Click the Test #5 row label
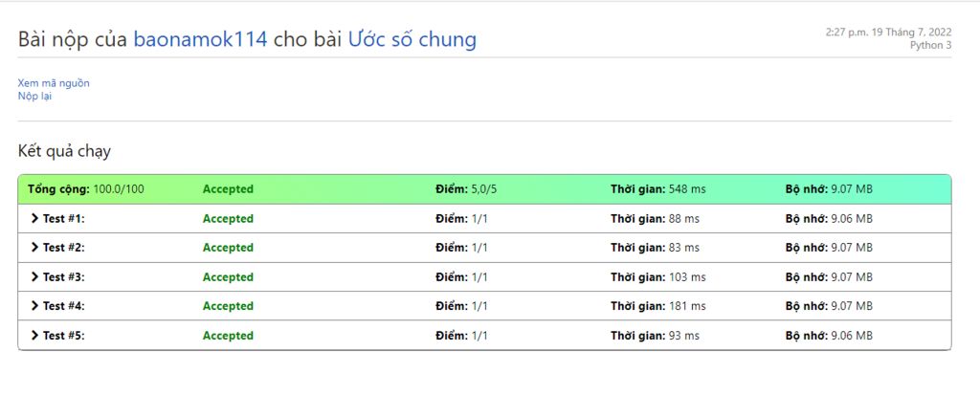Viewport: 980px width, 395px height. (x=64, y=336)
